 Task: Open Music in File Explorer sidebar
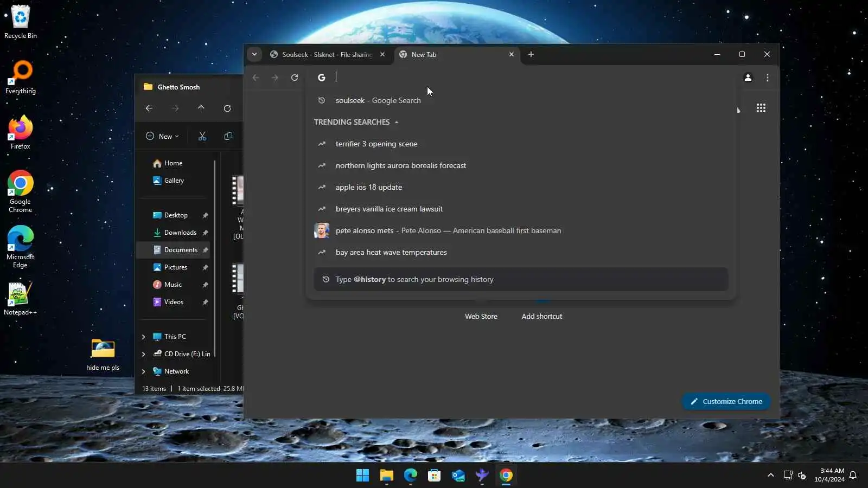click(x=174, y=285)
